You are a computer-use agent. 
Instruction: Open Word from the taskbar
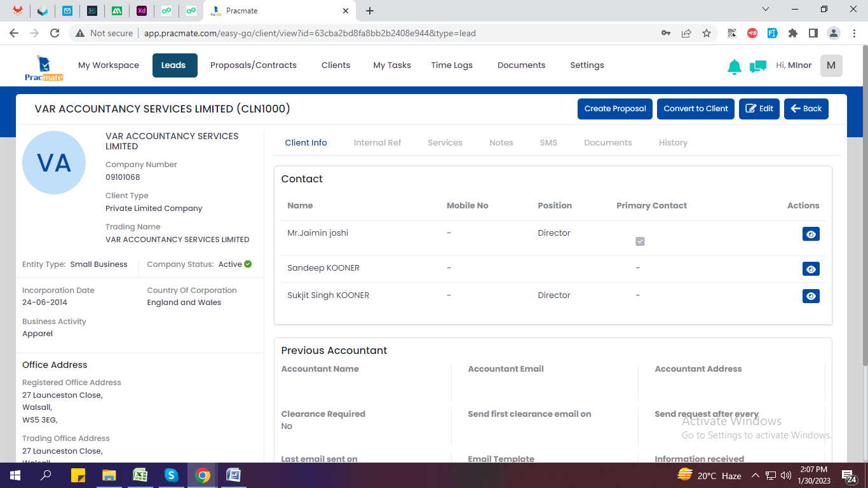[x=233, y=475]
